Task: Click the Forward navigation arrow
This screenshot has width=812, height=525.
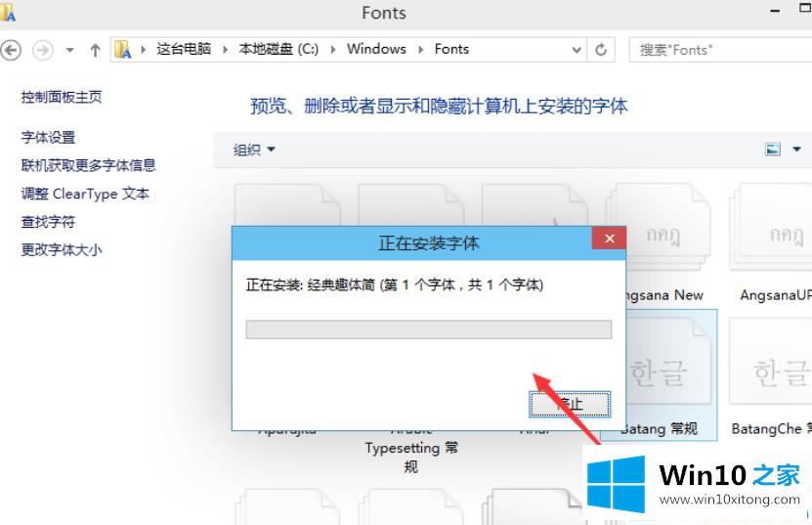Action: pyautogui.click(x=43, y=50)
